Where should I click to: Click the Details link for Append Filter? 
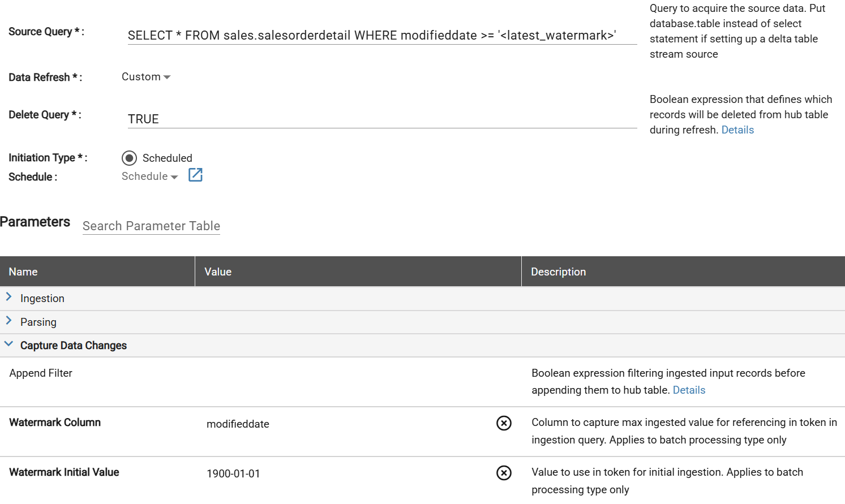click(689, 390)
